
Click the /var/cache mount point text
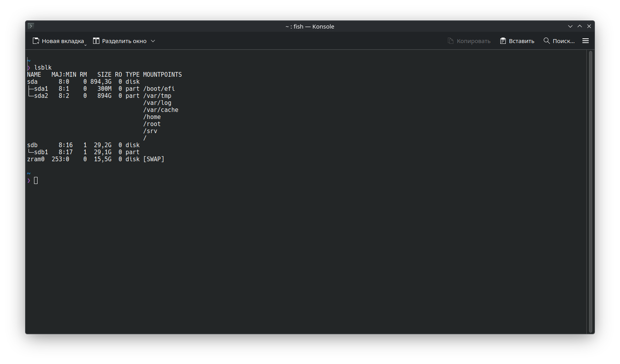click(x=161, y=110)
